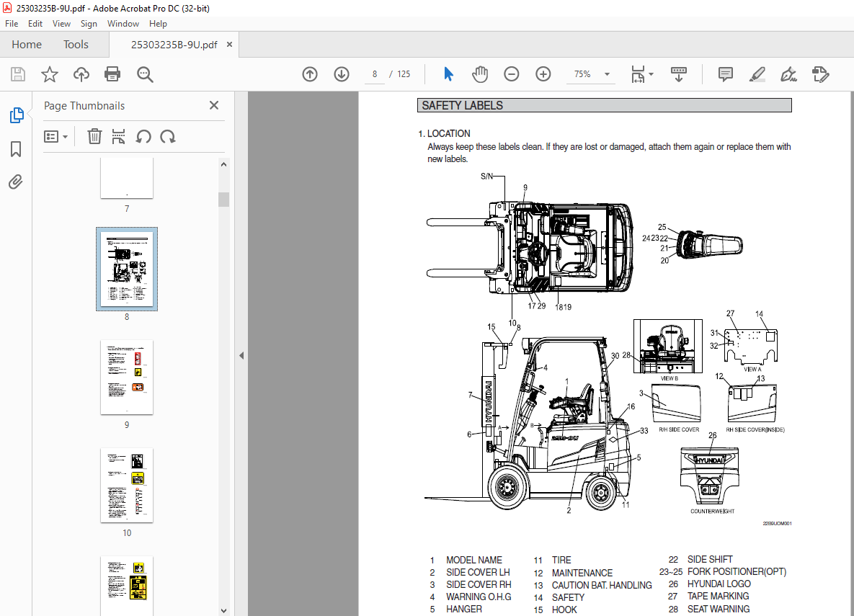Rotate page counterclockwise
The image size is (854, 616).
pos(143,137)
